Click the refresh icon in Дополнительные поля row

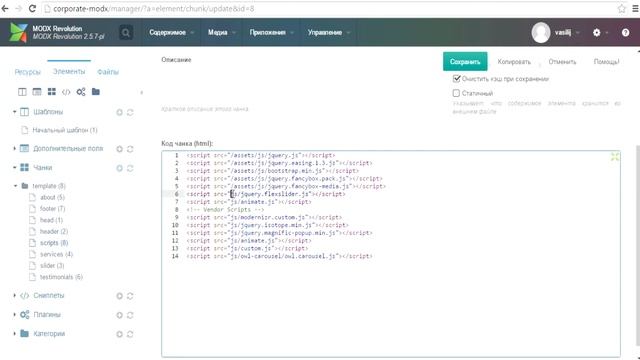tap(130, 149)
